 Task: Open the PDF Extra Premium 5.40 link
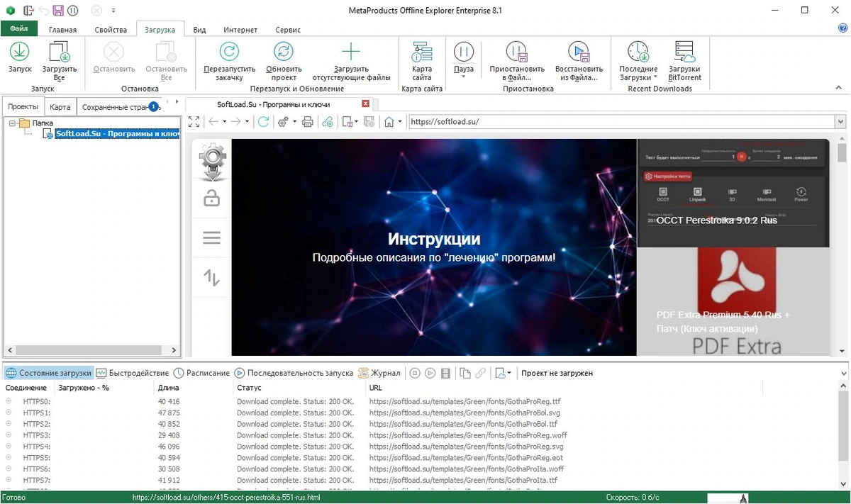point(723,321)
